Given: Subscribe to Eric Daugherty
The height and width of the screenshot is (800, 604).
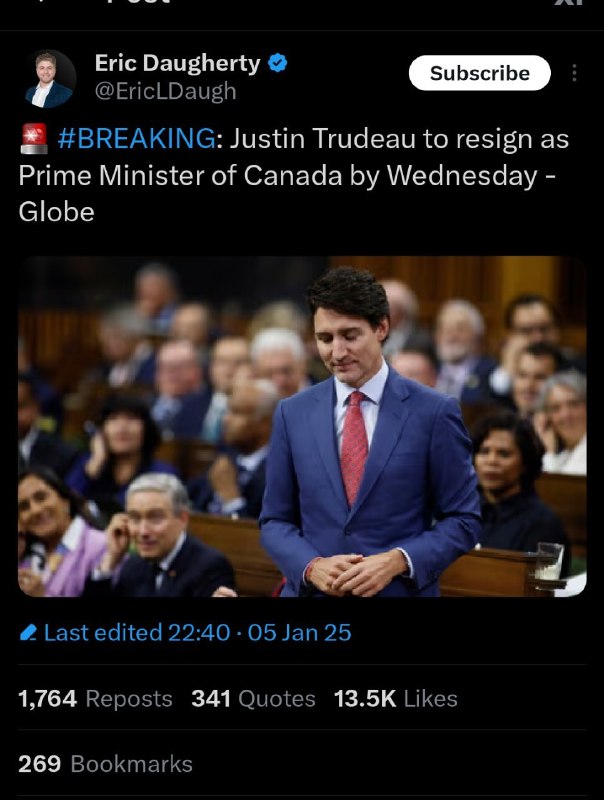Looking at the screenshot, I should pos(480,73).
